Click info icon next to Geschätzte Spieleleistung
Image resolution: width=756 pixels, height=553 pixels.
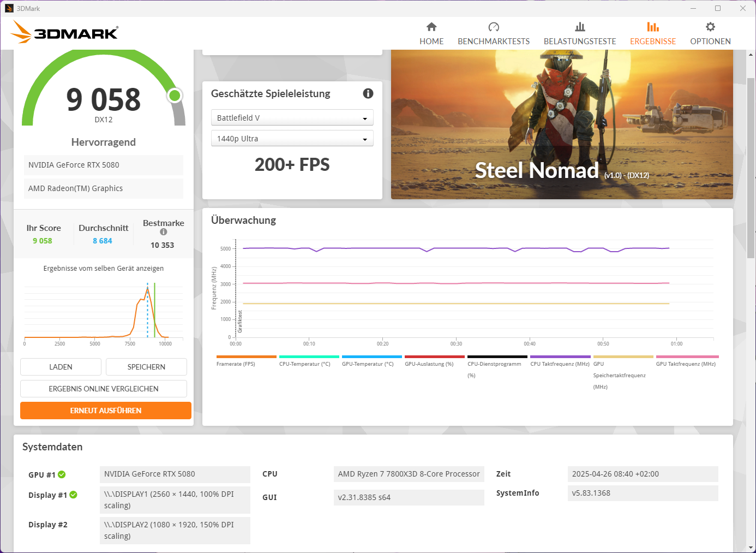point(368,93)
